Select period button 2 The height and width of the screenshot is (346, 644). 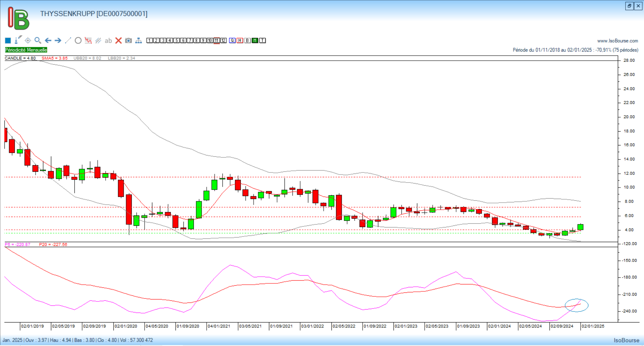156,41
